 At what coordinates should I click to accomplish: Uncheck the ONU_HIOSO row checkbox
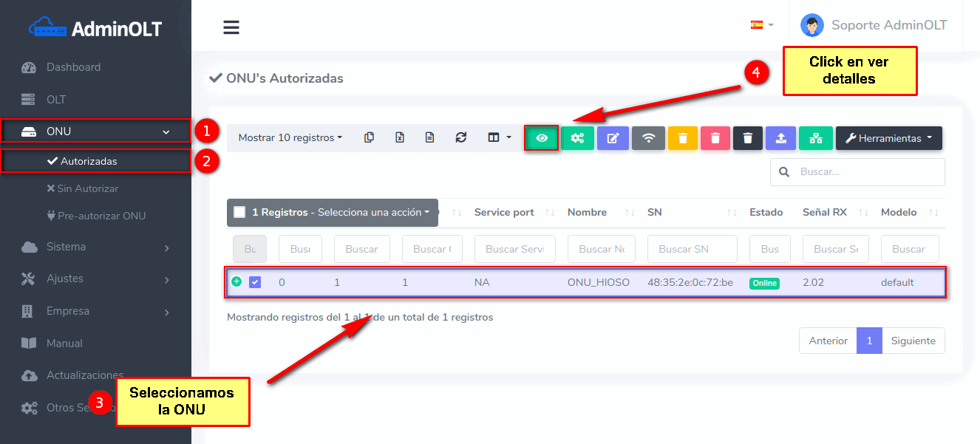coord(255,282)
